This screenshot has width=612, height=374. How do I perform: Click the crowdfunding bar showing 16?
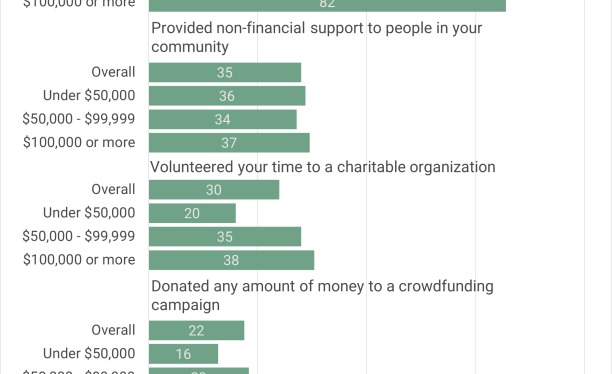(183, 354)
